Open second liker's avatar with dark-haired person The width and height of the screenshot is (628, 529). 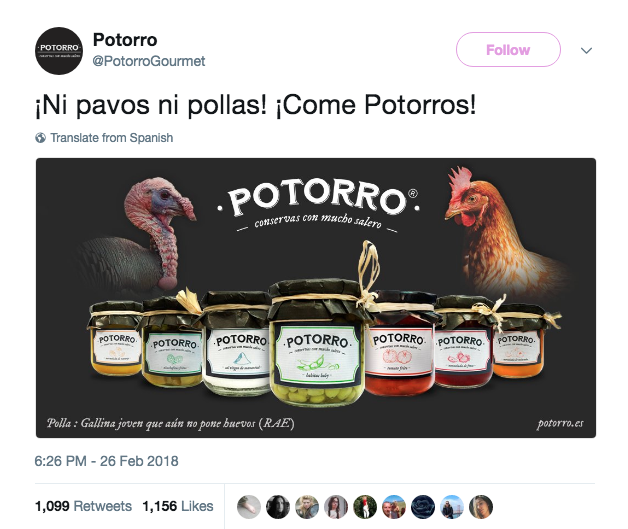(x=278, y=507)
